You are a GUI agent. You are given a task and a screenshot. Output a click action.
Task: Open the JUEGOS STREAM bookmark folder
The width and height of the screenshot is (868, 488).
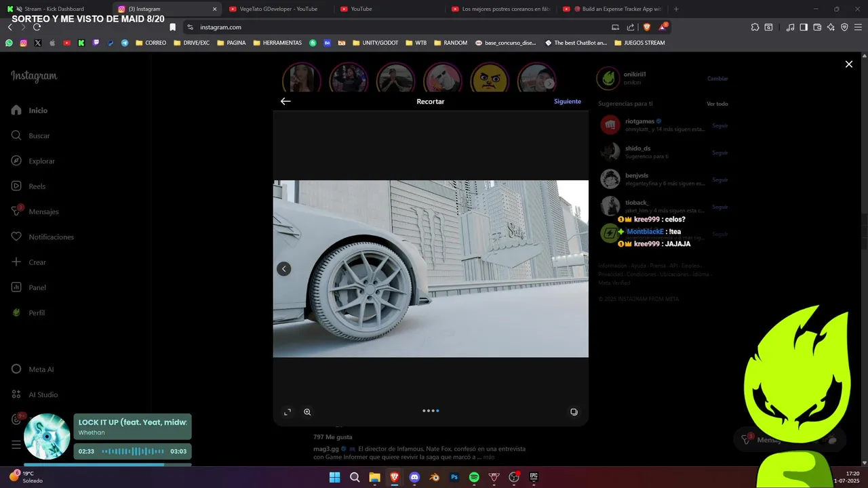639,43
